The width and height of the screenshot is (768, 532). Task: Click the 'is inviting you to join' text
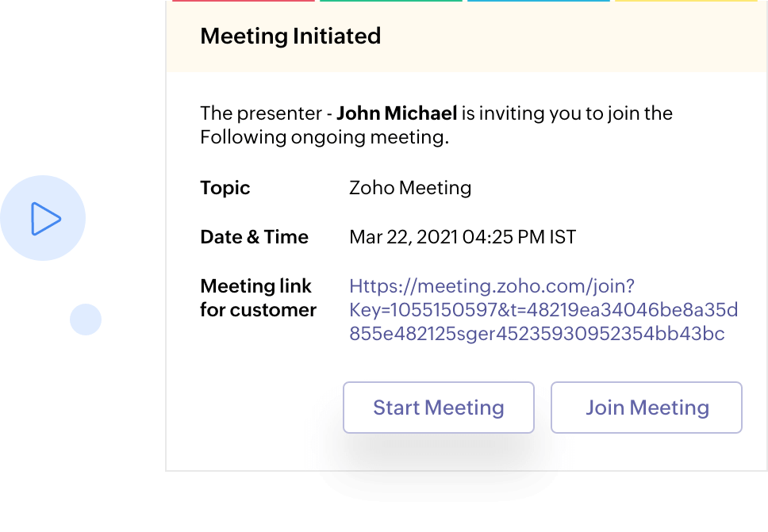(x=566, y=113)
